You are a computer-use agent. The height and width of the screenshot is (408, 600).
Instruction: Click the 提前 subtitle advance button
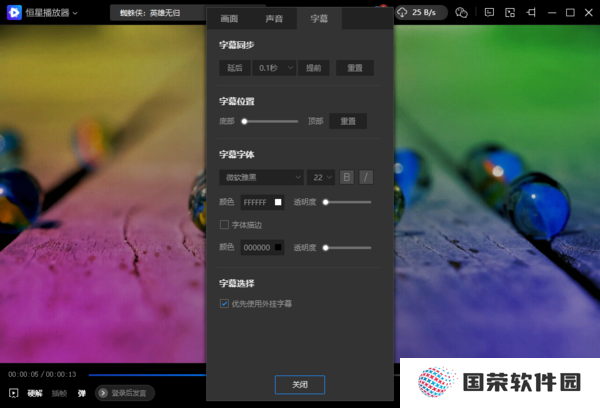[313, 68]
